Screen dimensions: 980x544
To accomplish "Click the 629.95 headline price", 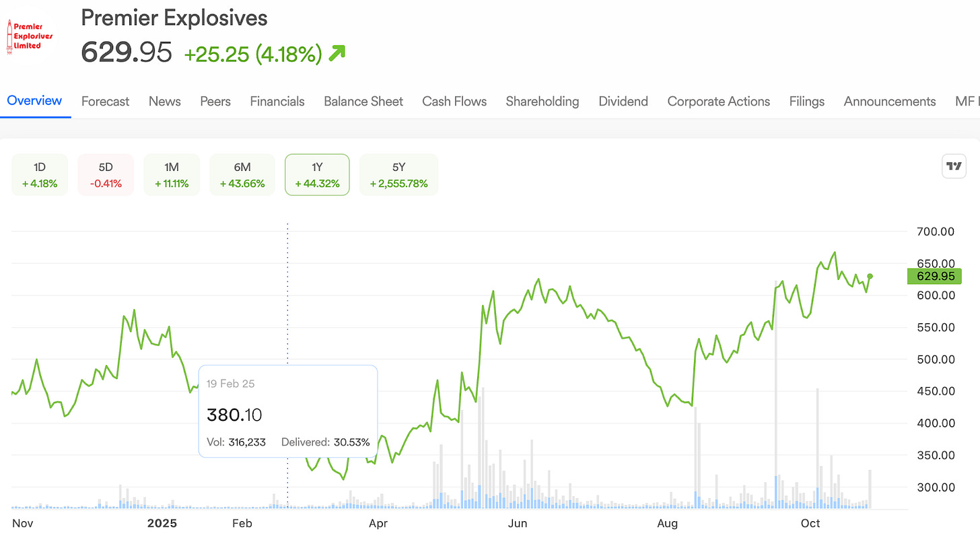I will (127, 53).
